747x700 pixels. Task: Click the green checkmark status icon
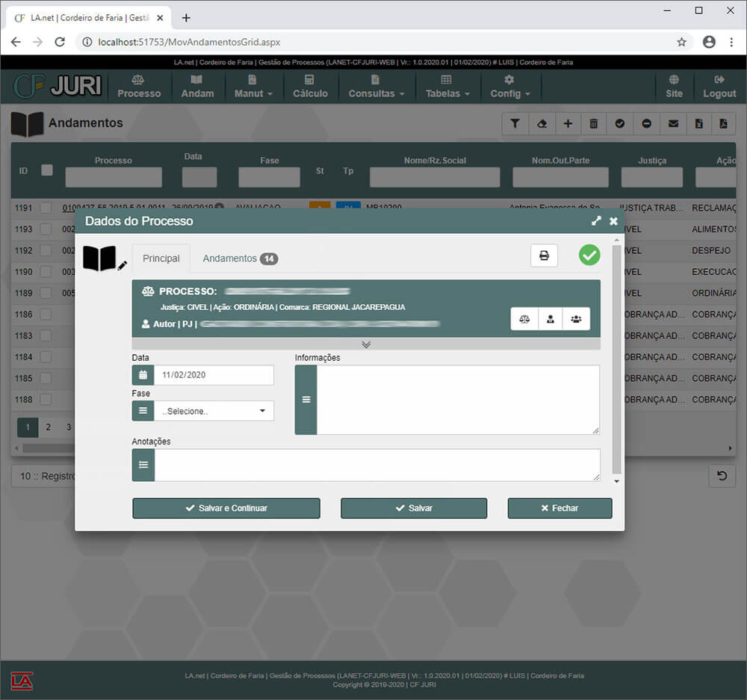(589, 255)
